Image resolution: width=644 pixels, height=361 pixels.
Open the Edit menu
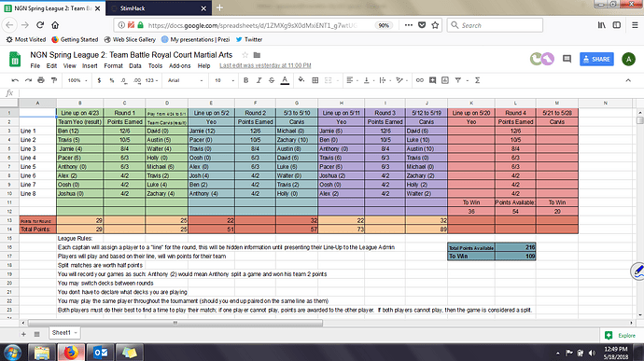(x=51, y=65)
